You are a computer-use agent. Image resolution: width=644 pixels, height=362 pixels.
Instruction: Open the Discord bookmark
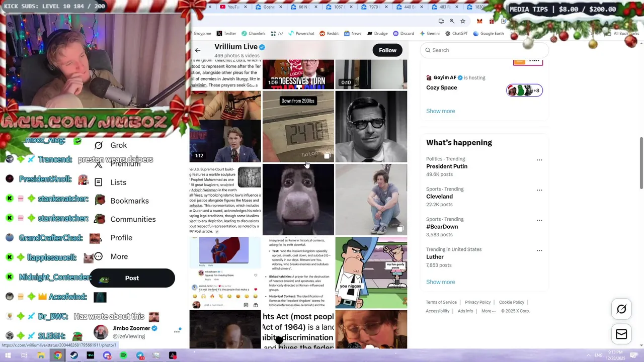(x=404, y=34)
